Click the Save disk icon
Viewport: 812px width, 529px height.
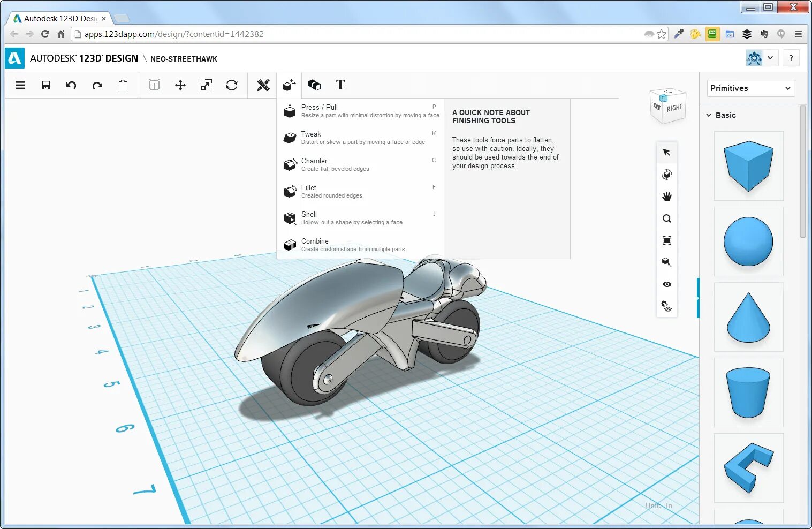point(46,85)
